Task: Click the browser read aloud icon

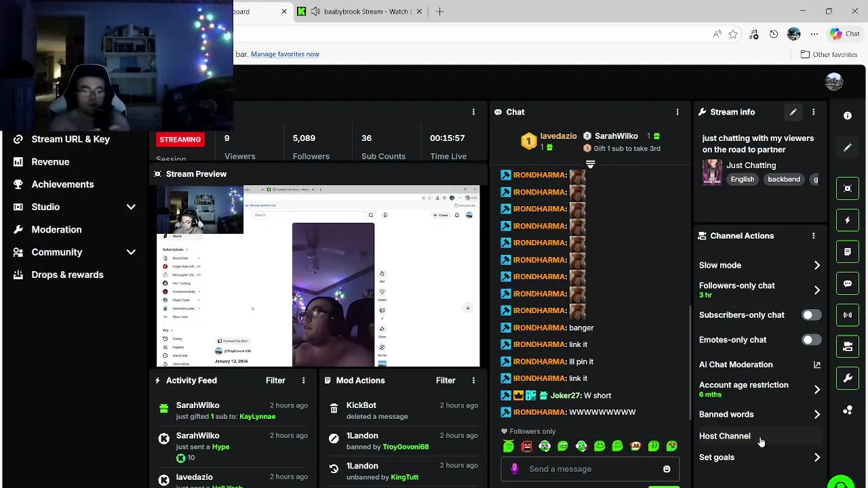Action: click(717, 34)
